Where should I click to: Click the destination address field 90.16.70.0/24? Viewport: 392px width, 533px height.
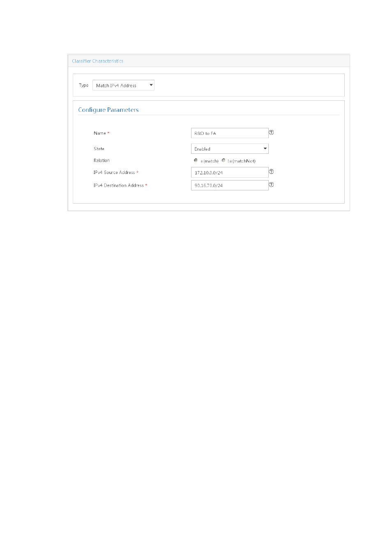pos(229,185)
